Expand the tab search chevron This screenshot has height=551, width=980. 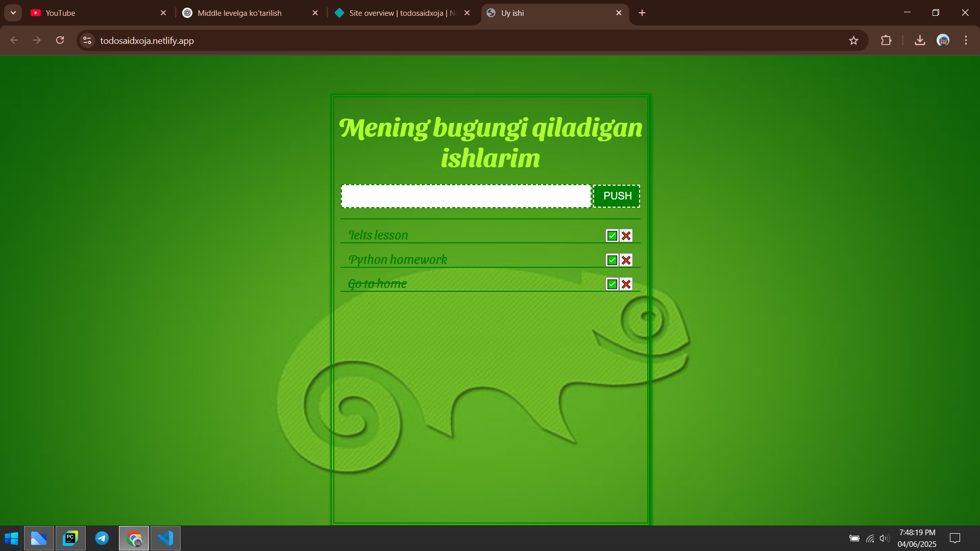tap(13, 13)
